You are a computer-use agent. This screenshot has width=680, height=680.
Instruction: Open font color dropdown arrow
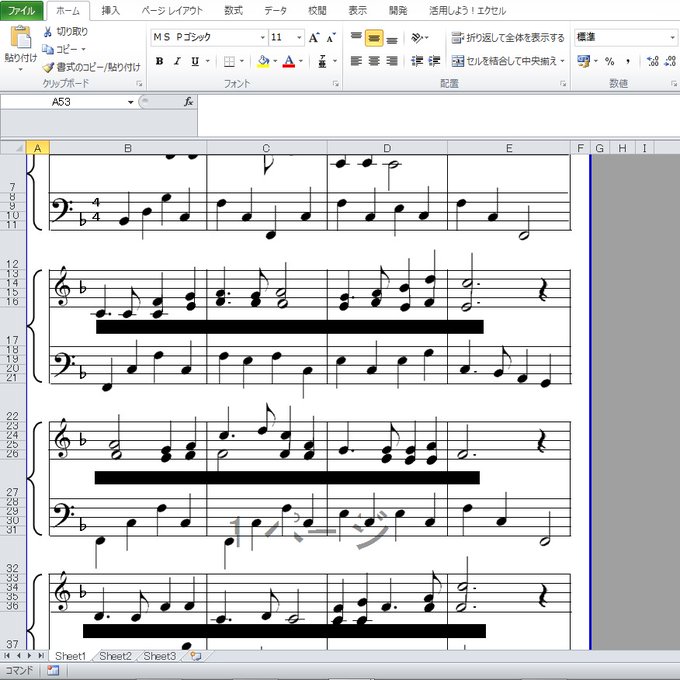click(x=301, y=62)
